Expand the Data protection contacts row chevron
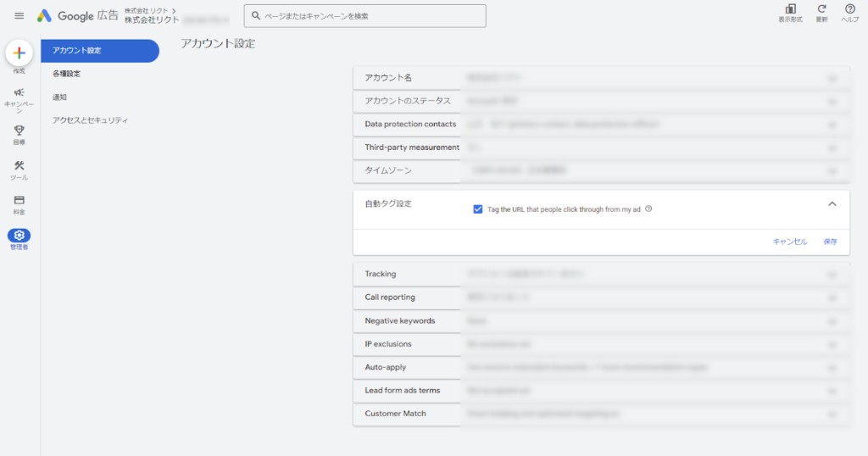 click(x=832, y=125)
